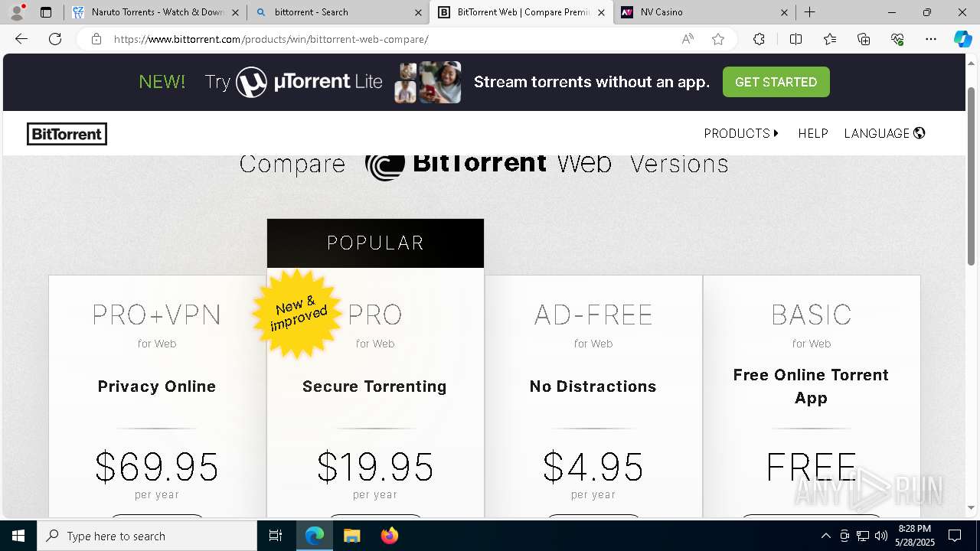Launch Firefox from taskbar

[x=390, y=536]
